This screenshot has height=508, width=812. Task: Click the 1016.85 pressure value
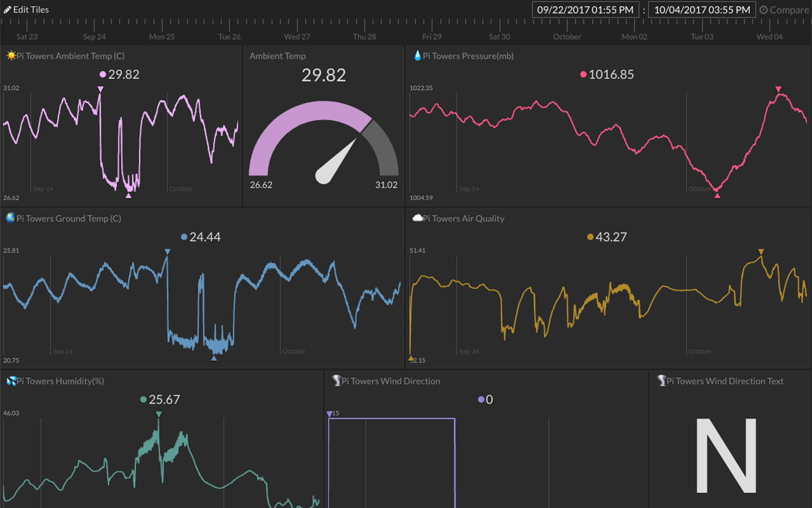pos(611,75)
